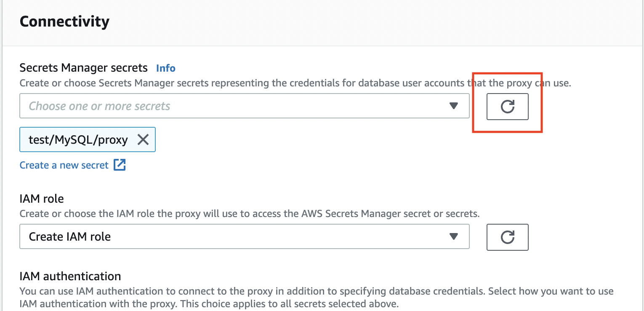Viewport: 644px width, 311px height.
Task: Click the 'Secrets Manager secrets' field label
Action: pyautogui.click(x=83, y=68)
